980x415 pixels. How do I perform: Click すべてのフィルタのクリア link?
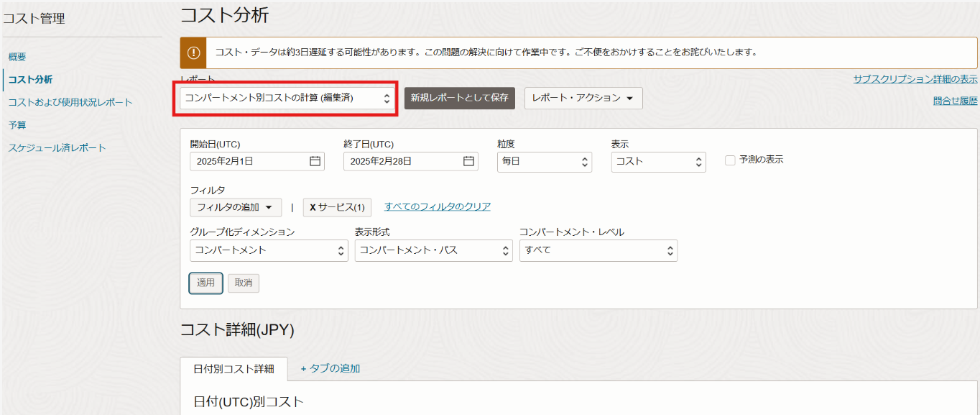click(x=438, y=206)
